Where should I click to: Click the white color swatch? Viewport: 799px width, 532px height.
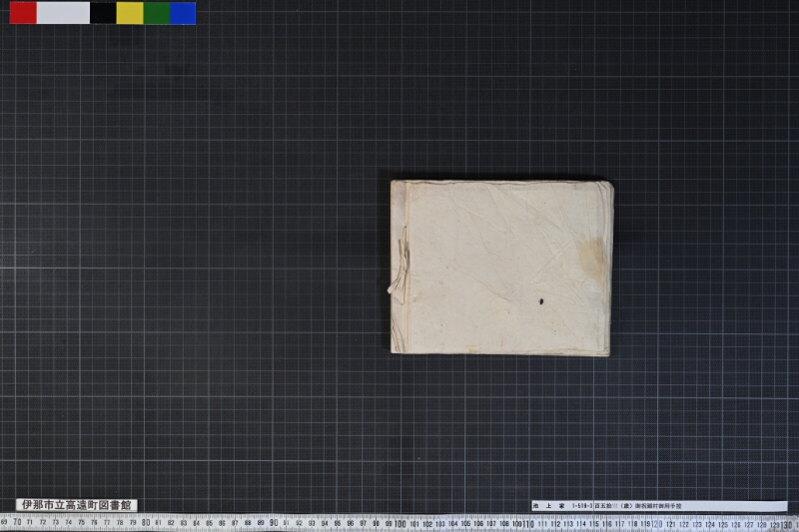pos(63,13)
